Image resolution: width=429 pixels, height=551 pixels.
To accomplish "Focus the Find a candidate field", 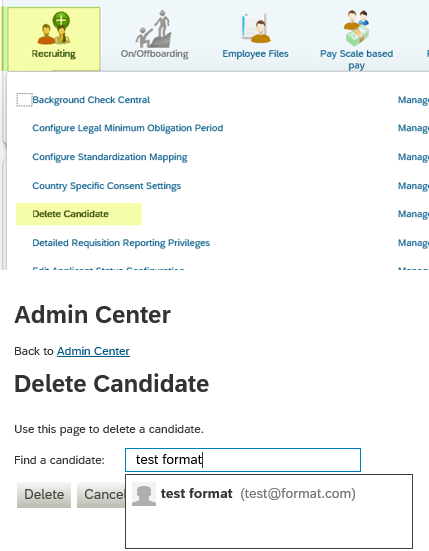I will (x=243, y=460).
